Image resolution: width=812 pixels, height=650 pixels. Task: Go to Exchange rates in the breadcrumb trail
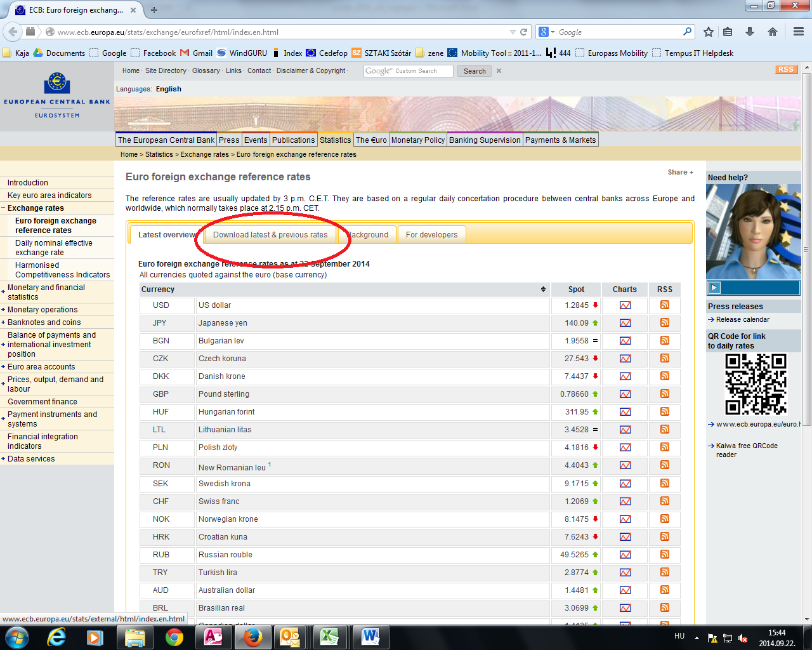[x=204, y=155]
